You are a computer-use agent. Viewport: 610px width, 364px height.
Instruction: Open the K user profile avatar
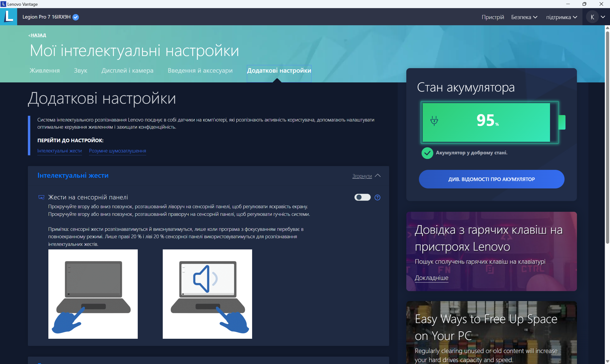coord(592,17)
